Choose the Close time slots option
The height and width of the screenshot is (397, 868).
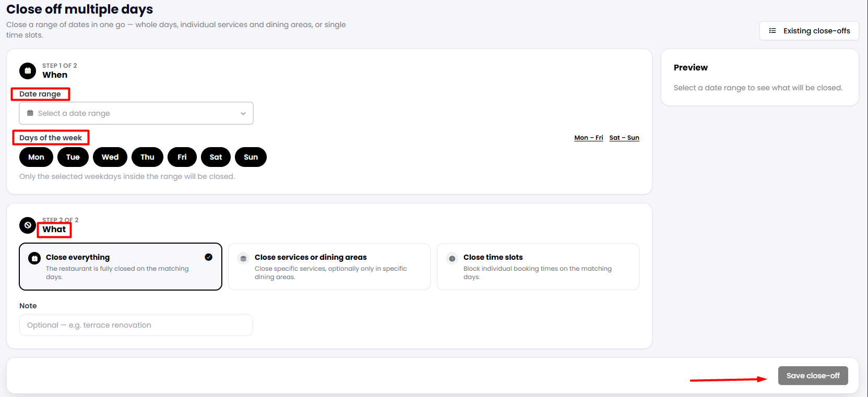coord(538,267)
